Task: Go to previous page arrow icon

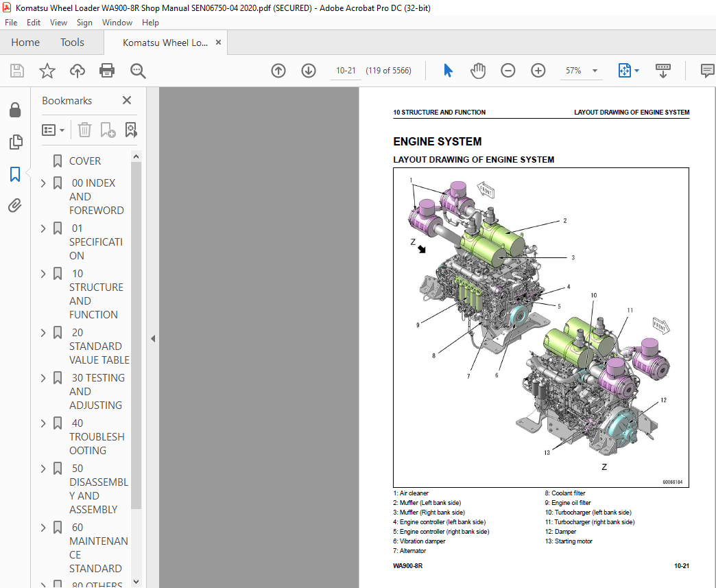Action: coord(278,71)
